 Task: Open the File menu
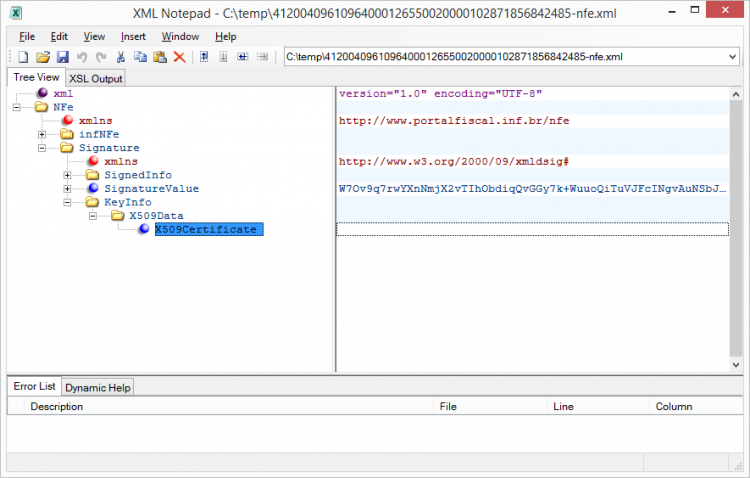pos(27,36)
